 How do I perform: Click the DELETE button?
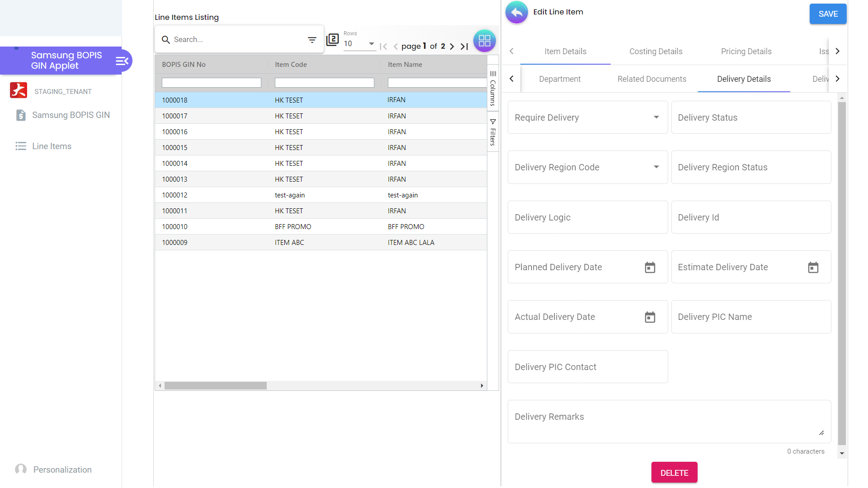tap(674, 473)
